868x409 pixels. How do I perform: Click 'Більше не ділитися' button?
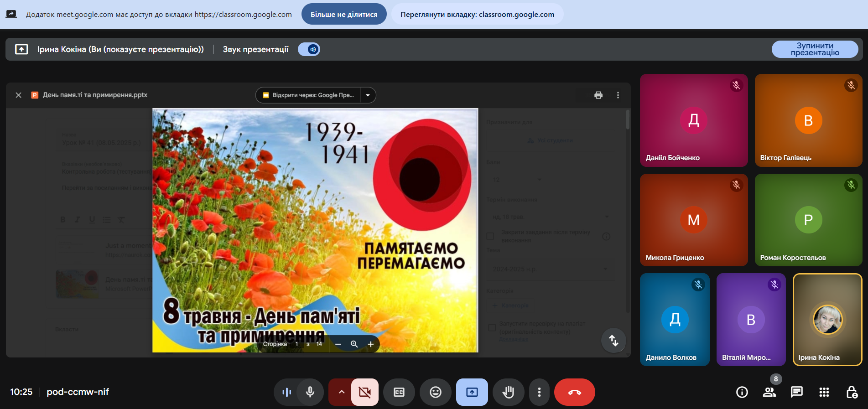[x=344, y=14]
